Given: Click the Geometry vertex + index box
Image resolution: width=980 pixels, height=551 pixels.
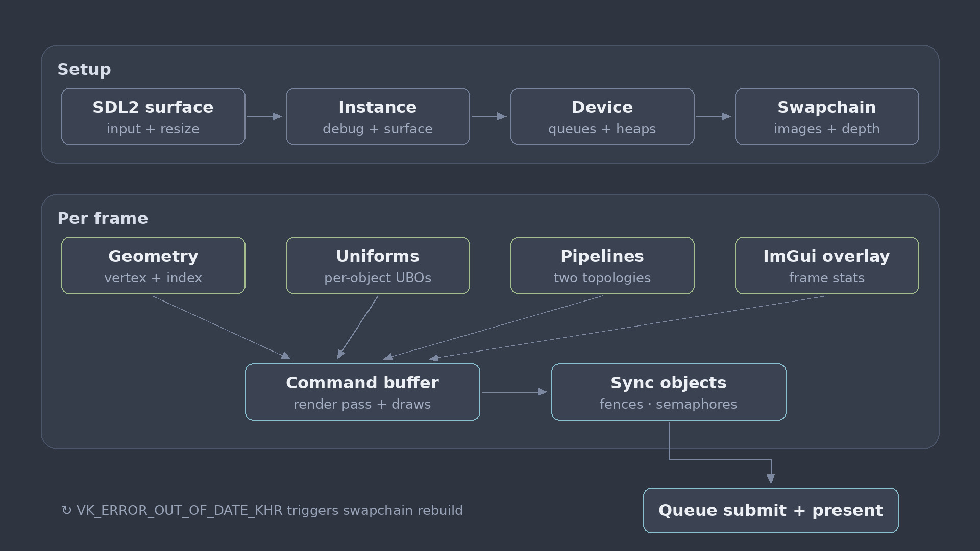Looking at the screenshot, I should [153, 265].
